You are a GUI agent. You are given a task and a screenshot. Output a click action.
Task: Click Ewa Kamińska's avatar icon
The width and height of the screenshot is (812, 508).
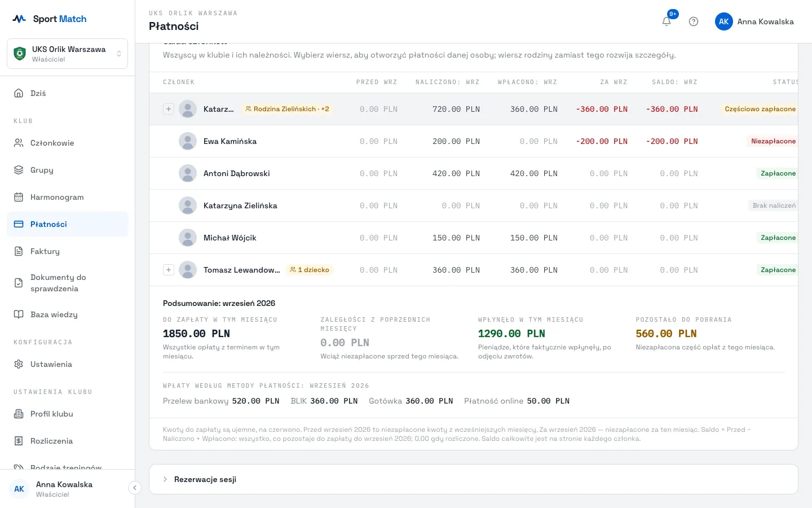point(188,141)
